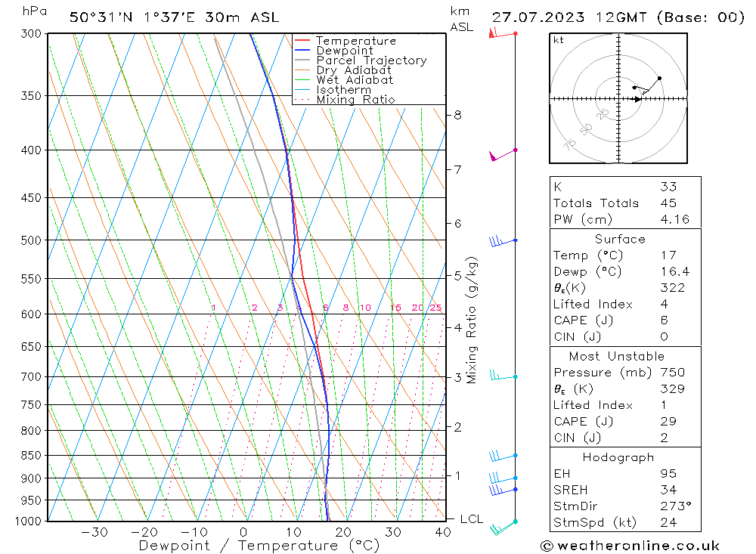Viewport: 756px width, 554px height.
Task: Click the 'kt' hodograph unit label
Action: (x=559, y=40)
